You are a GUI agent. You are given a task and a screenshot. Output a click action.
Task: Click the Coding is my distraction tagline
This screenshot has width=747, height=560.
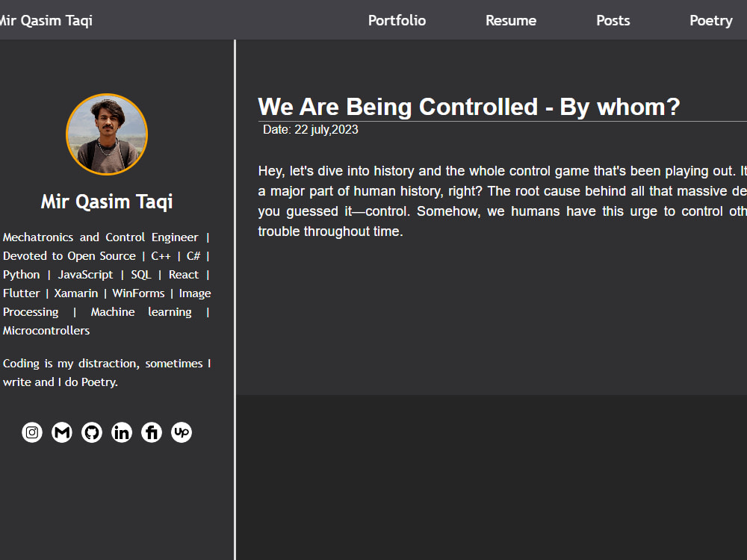(x=107, y=373)
